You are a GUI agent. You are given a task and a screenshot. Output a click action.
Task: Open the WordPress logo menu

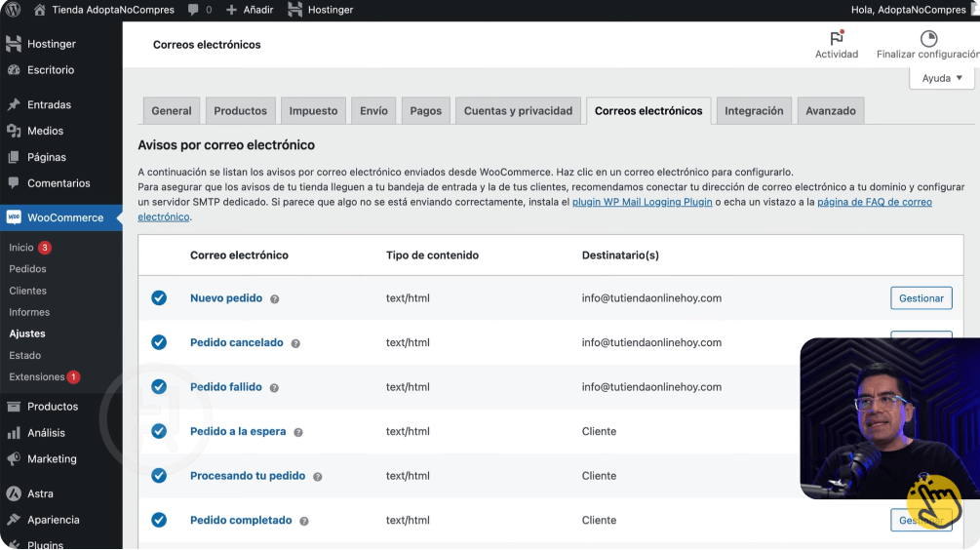tap(13, 10)
